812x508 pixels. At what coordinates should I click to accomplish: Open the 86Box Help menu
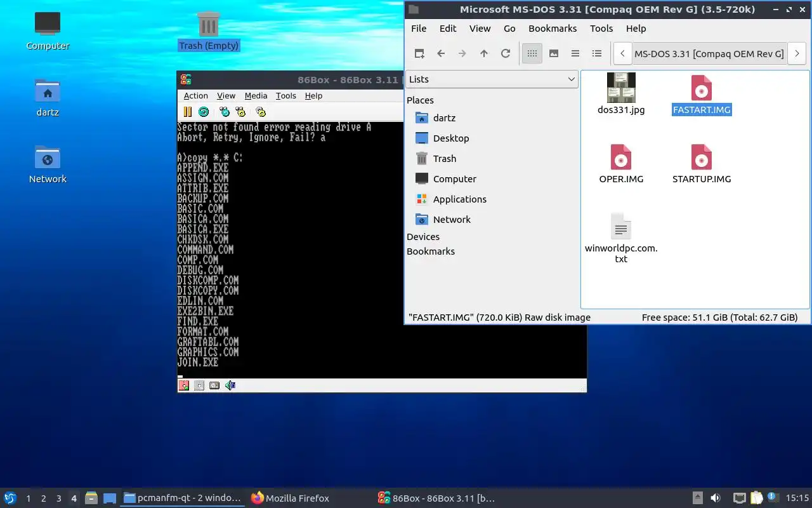pos(313,95)
